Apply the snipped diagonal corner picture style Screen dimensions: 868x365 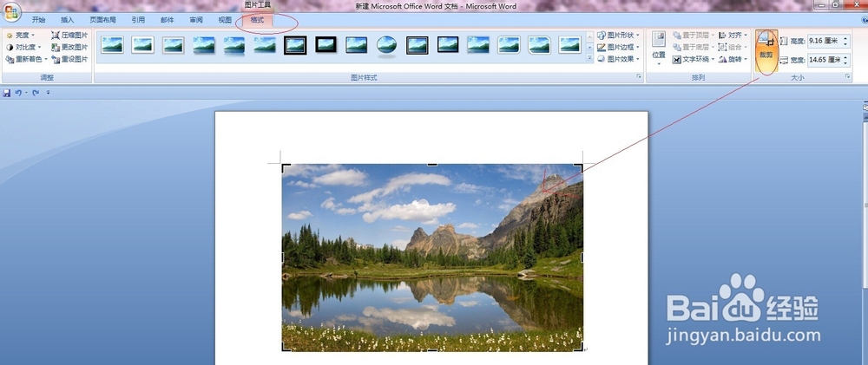point(539,45)
